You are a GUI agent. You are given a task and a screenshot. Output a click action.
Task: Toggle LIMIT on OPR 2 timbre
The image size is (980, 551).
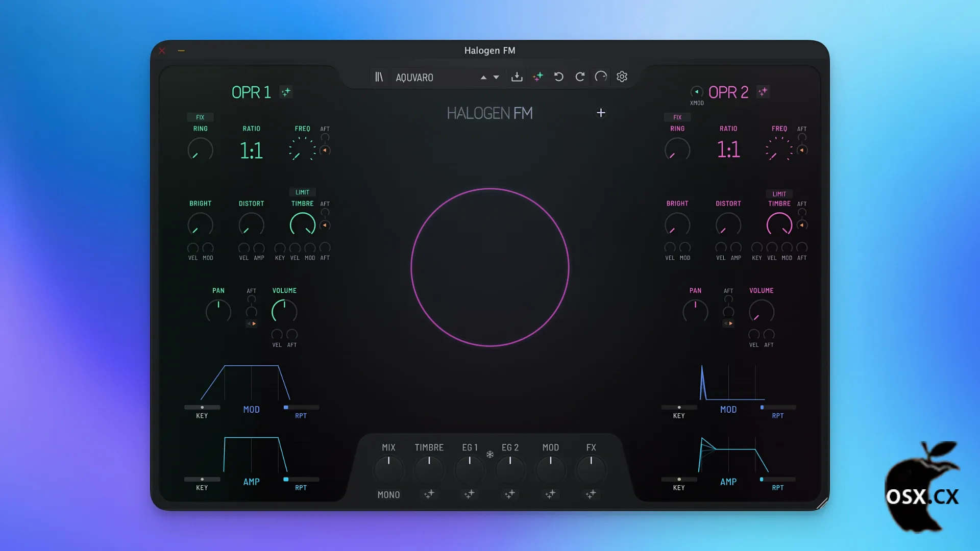(779, 194)
